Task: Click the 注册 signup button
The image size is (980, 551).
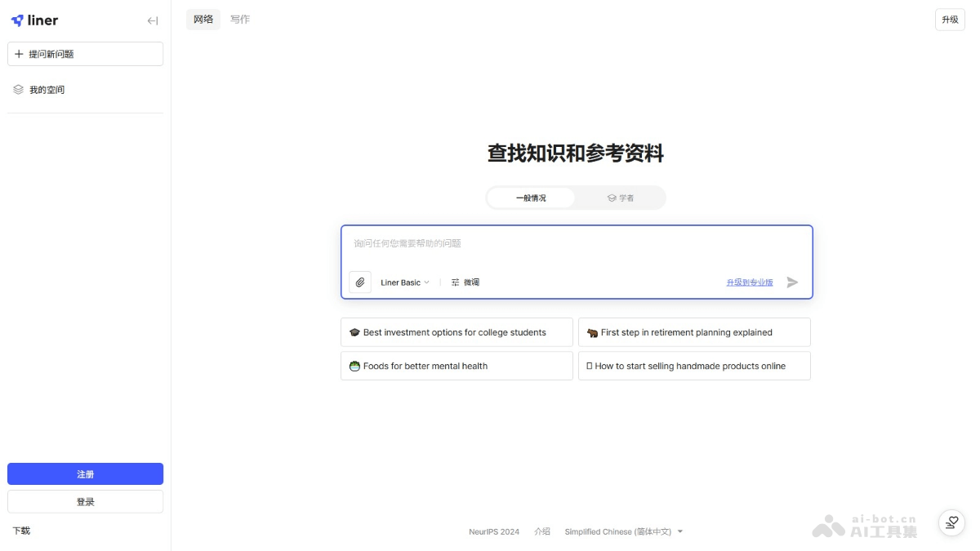Action: 85,473
